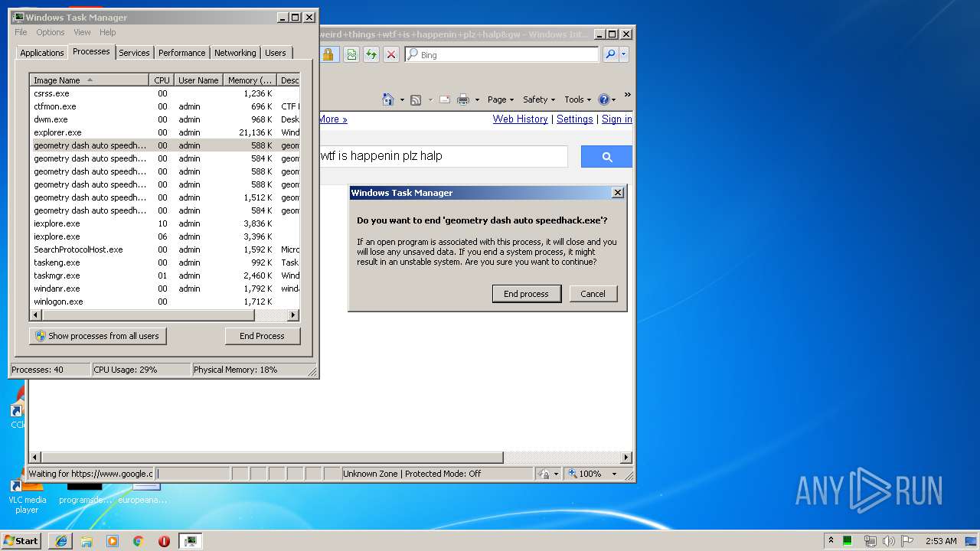Sort by the User Name column header
This screenshot has height=551, width=980.
[198, 80]
